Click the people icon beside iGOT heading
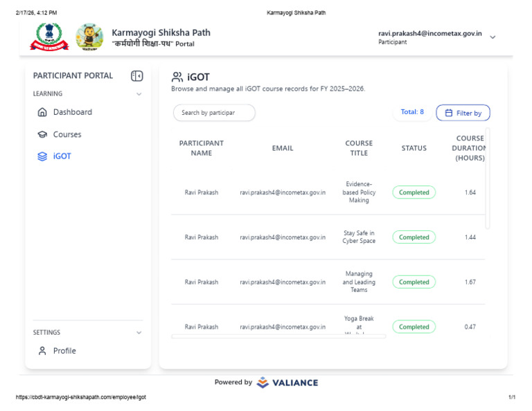The height and width of the screenshot is (411, 532). tap(177, 77)
